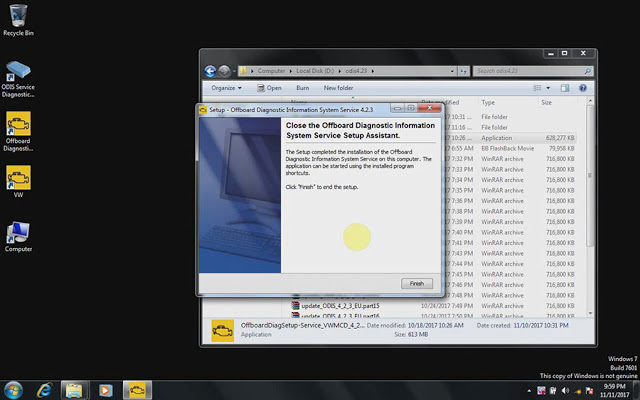Switch to Windows Explorer taskbar button

pyautogui.click(x=74, y=390)
